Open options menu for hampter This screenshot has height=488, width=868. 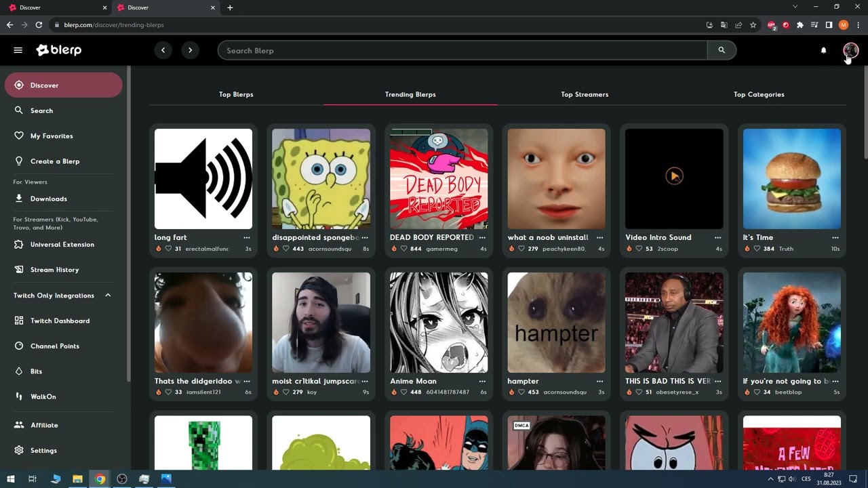point(600,382)
